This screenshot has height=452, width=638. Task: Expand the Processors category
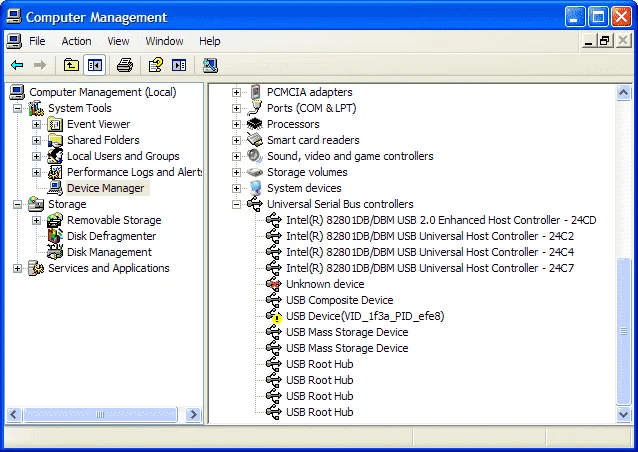point(236,124)
